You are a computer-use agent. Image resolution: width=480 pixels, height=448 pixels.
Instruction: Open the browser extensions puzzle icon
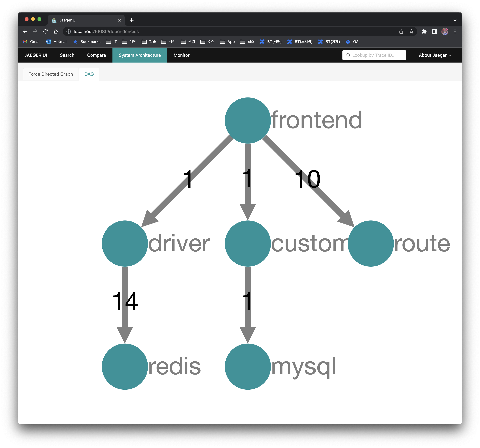click(x=424, y=31)
